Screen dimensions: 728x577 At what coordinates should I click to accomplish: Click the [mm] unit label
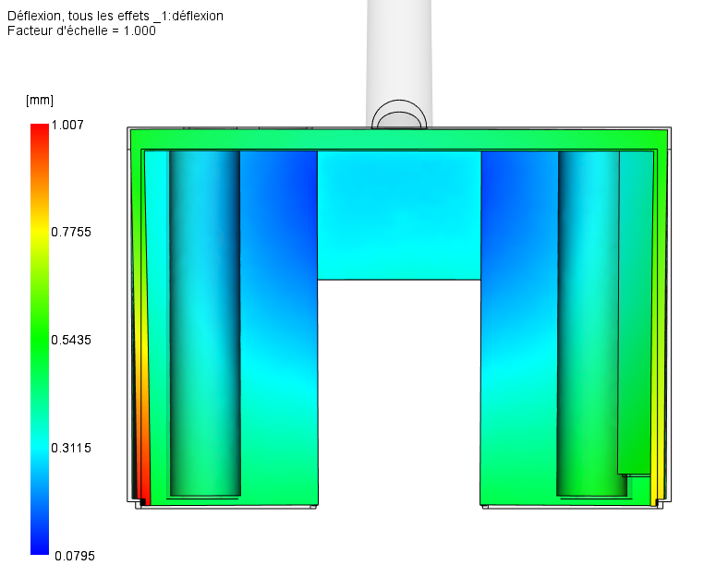(x=40, y=100)
